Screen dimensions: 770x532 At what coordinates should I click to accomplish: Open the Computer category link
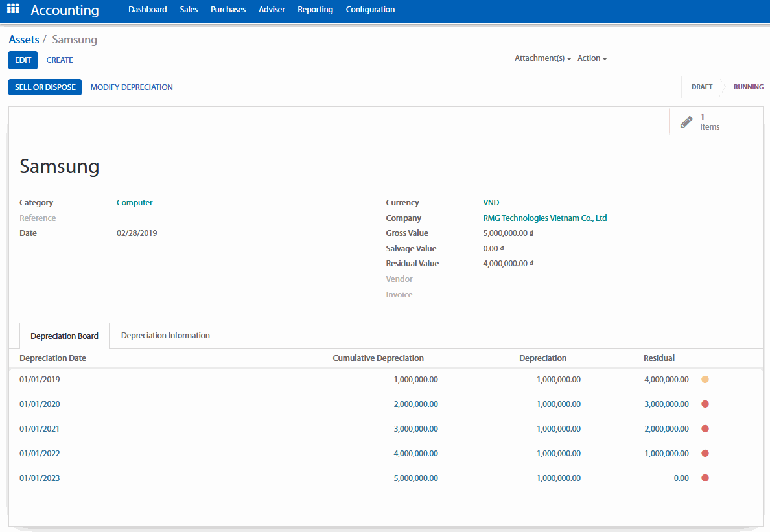click(x=135, y=203)
